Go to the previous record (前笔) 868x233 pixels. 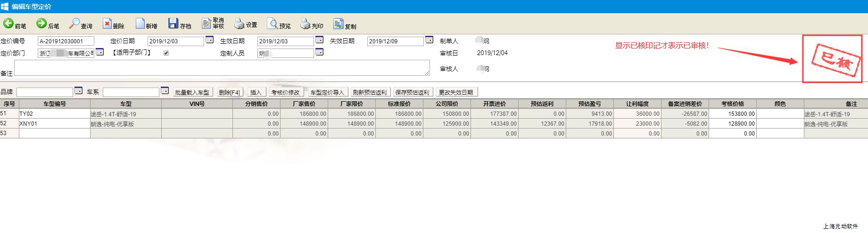(9, 24)
